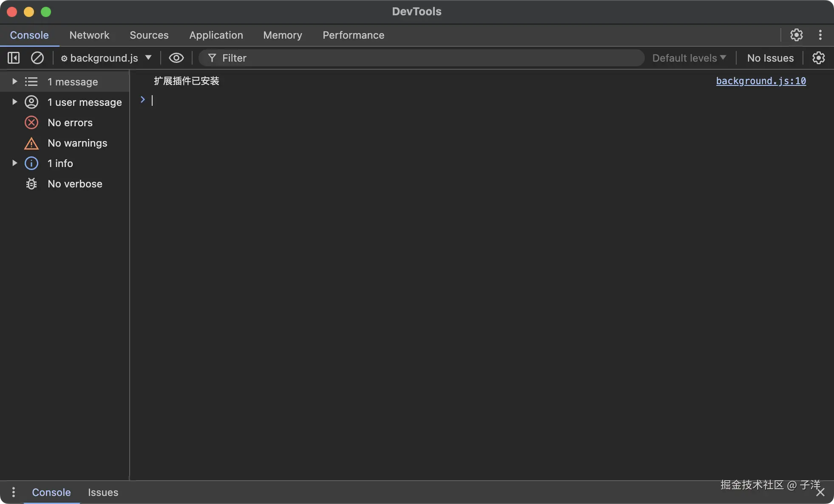The image size is (834, 504).
Task: Expand the 1 message group arrow
Action: (x=14, y=81)
